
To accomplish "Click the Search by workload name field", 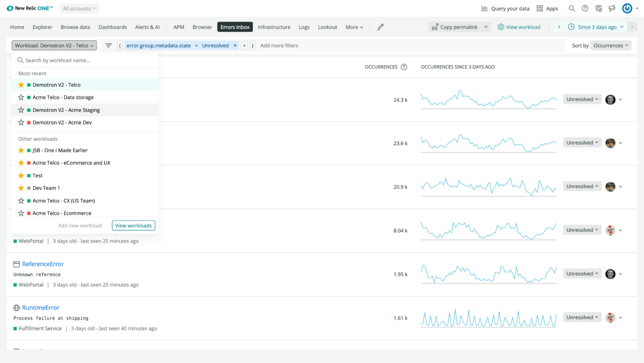I will (x=67, y=60).
